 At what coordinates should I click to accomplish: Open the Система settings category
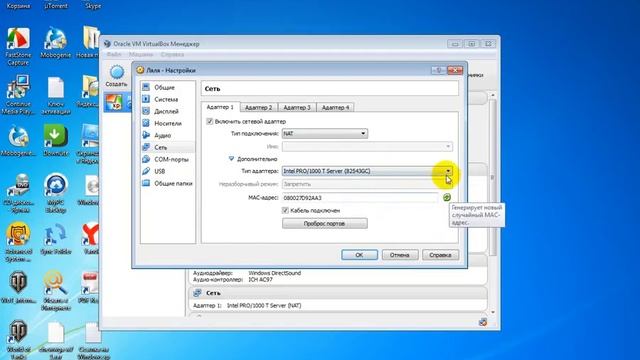[167, 99]
